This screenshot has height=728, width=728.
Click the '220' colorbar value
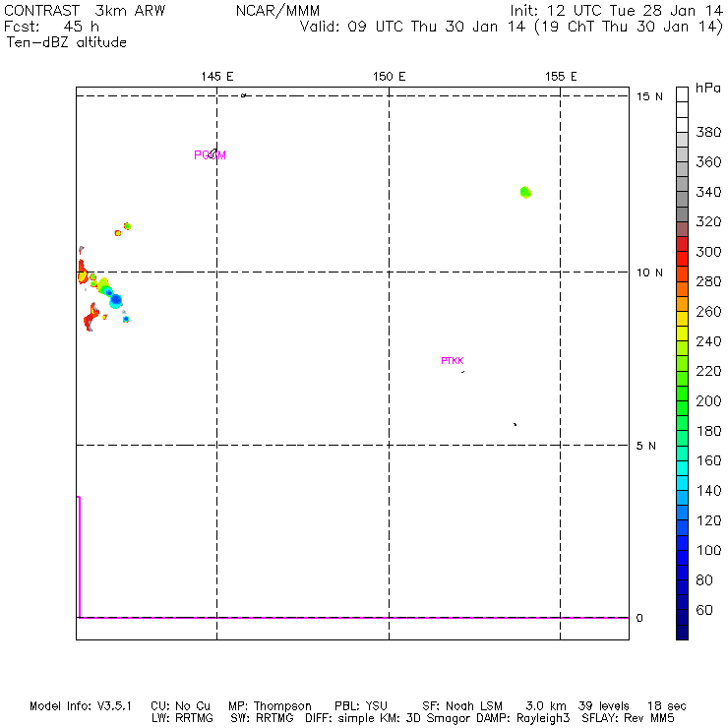pyautogui.click(x=708, y=371)
